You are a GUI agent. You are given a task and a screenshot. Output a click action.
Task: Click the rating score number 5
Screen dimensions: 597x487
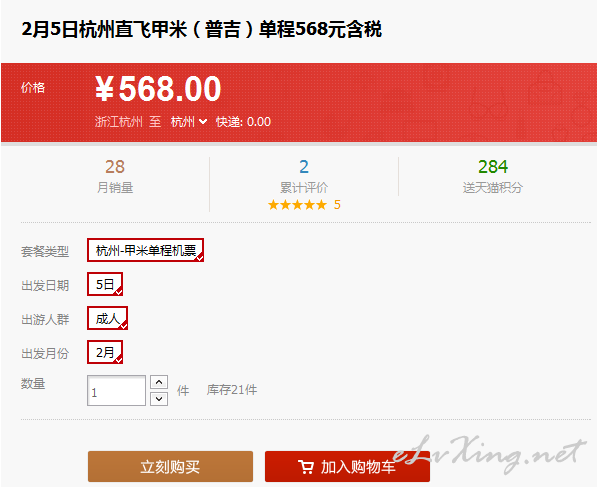coord(337,205)
